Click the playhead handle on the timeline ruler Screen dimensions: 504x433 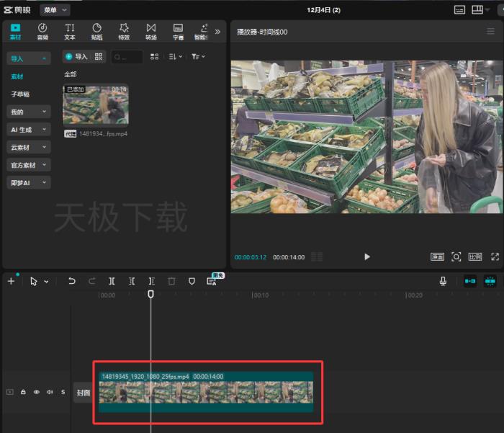tap(150, 294)
